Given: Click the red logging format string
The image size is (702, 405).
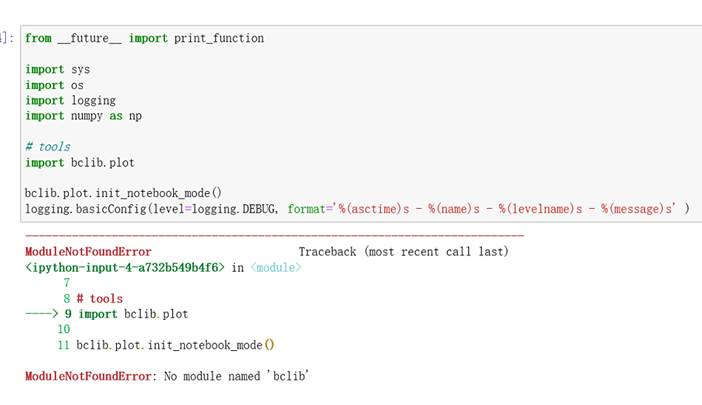Looking at the screenshot, I should pos(482,209).
